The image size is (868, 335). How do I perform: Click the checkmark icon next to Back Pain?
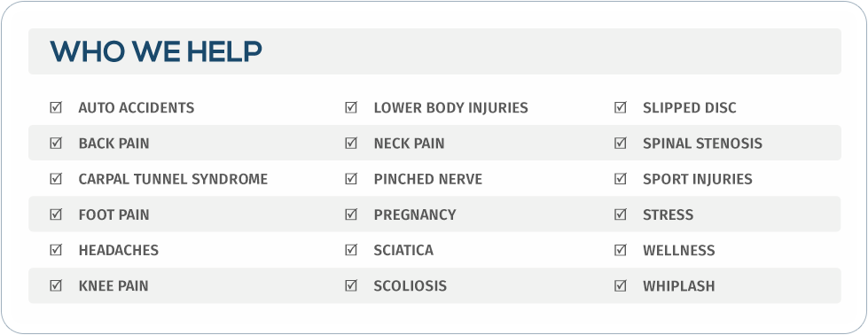56,143
